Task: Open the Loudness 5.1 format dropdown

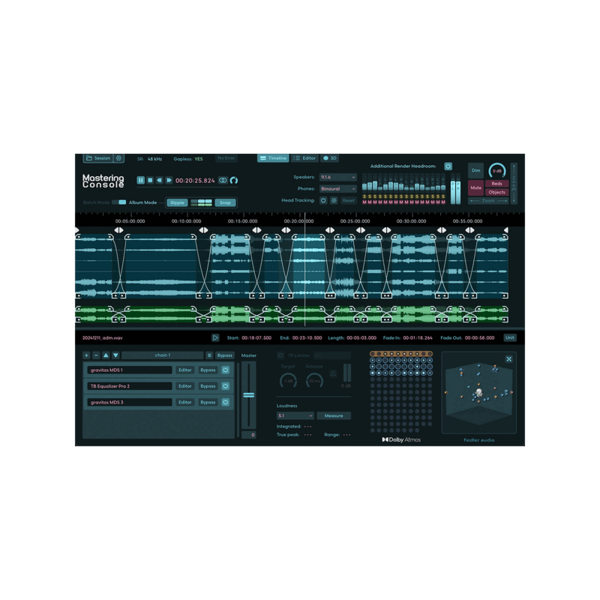Action: [x=295, y=416]
